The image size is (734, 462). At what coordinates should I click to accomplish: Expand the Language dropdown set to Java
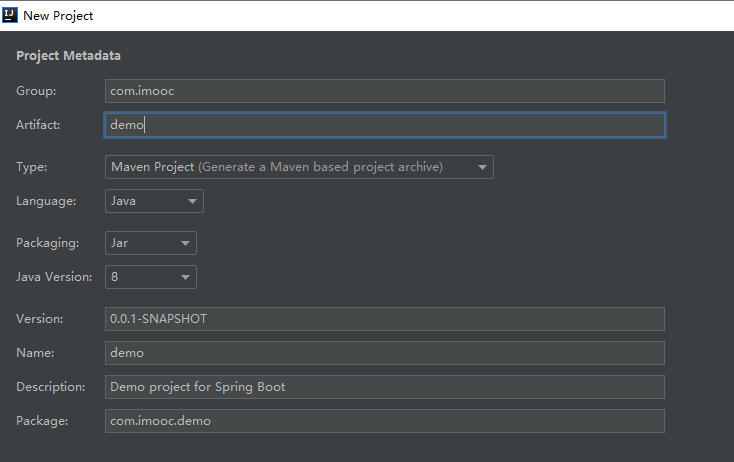click(x=154, y=201)
